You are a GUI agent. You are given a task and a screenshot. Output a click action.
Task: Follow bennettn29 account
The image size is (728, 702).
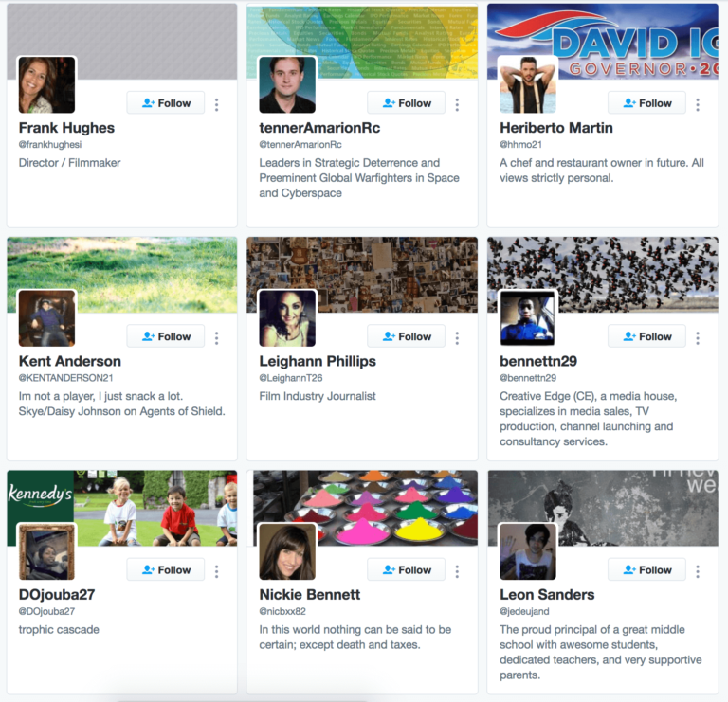(x=646, y=336)
